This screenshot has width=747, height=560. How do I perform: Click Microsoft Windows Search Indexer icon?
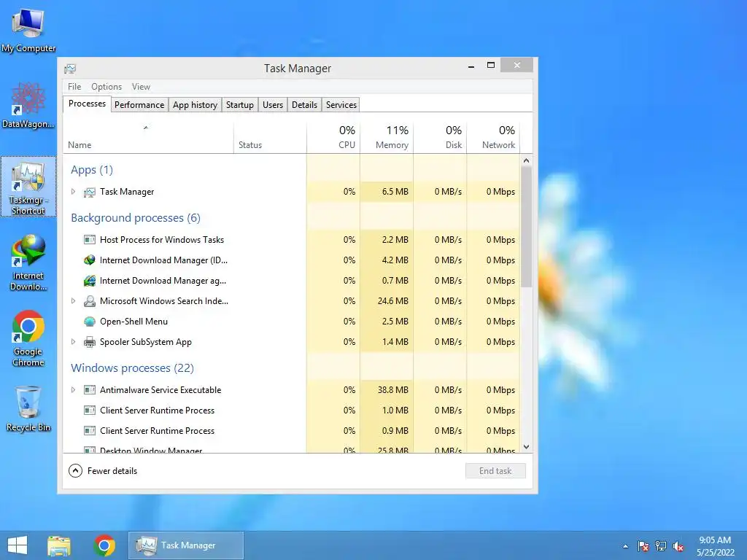tap(89, 301)
